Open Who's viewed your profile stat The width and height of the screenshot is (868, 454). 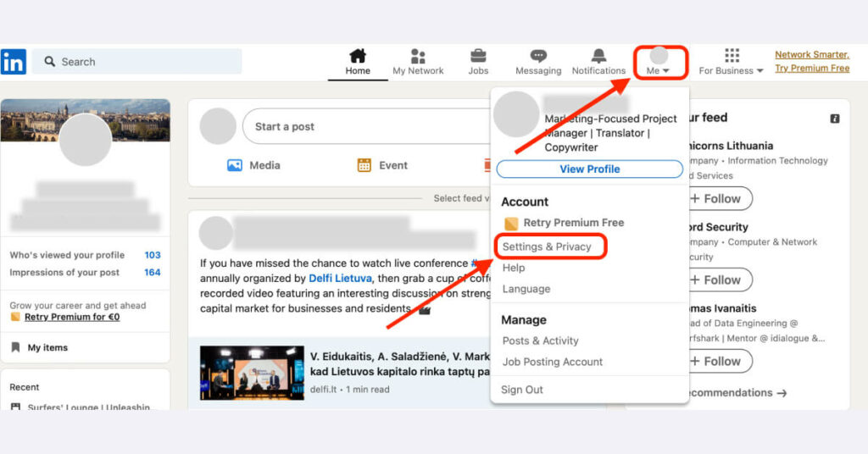[86, 255]
